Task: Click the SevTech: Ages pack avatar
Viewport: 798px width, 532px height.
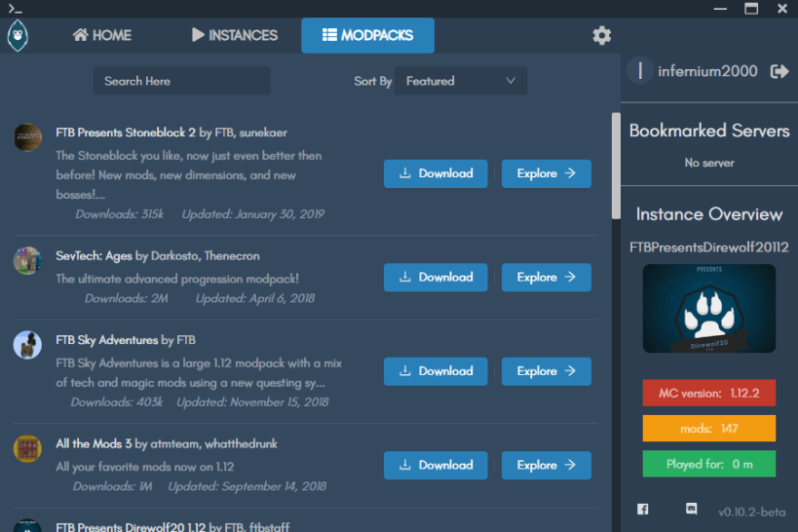Action: 27,261
